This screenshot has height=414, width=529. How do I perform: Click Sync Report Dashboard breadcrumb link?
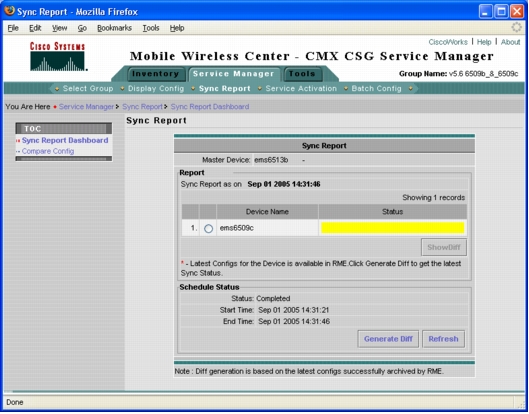click(210, 107)
